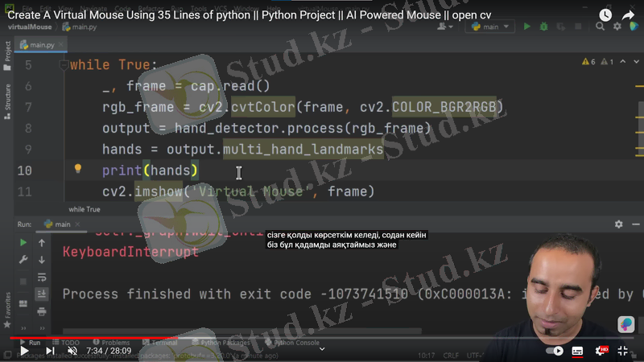Seek on the red video progress bar
644x362 pixels.
tap(321, 338)
